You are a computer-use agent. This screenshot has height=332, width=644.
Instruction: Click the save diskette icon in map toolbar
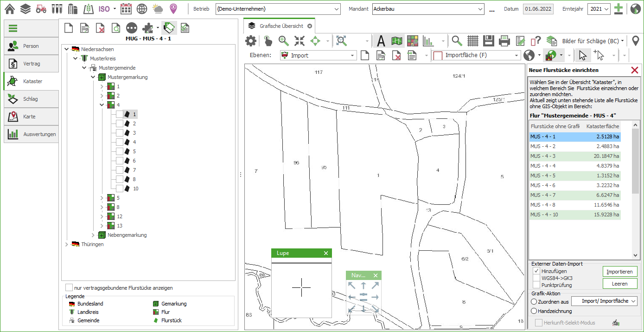coord(488,41)
